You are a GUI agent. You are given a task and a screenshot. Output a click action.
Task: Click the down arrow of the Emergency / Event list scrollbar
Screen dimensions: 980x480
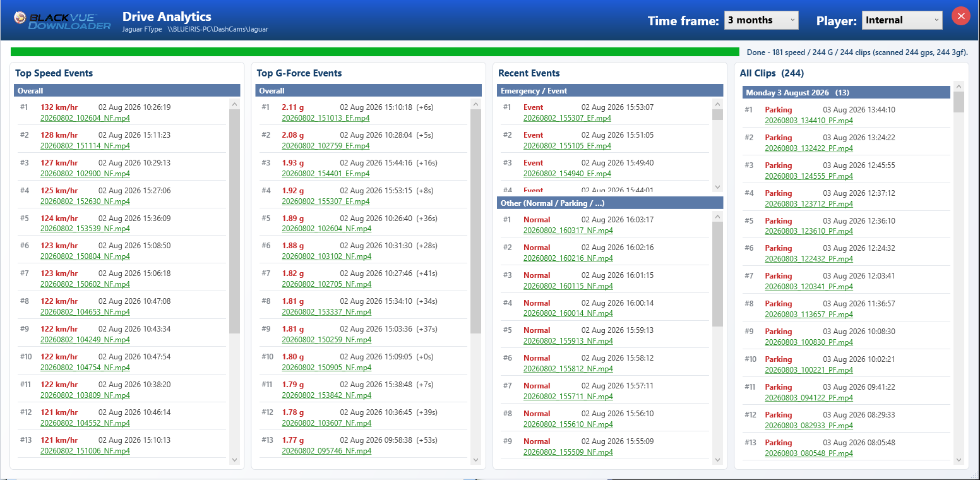(x=717, y=187)
